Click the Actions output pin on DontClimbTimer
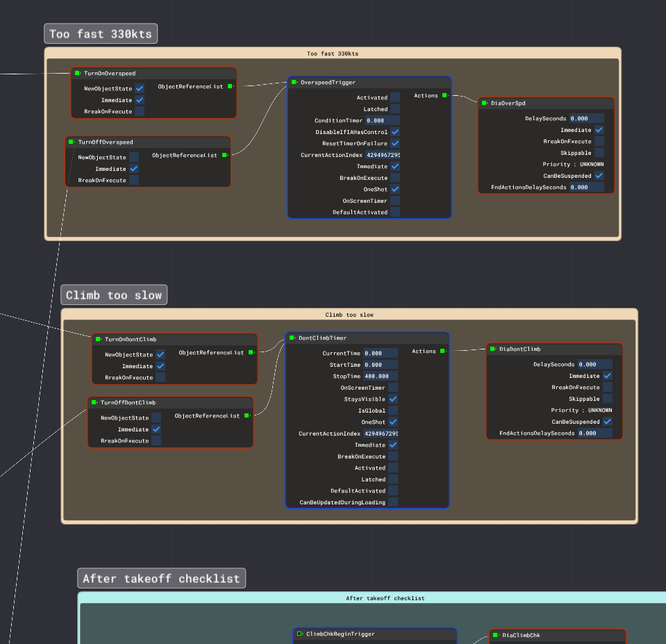The width and height of the screenshot is (666, 644). point(442,351)
